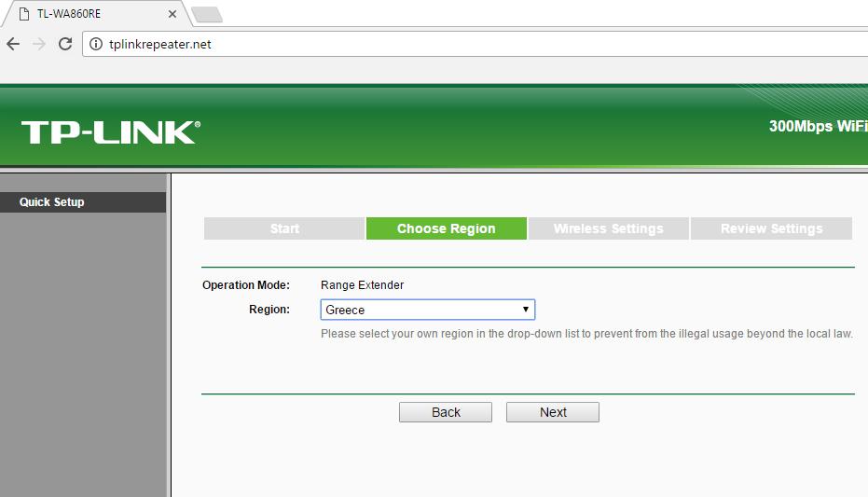The height and width of the screenshot is (497, 868).
Task: Go to the Start step tab
Action: [284, 228]
